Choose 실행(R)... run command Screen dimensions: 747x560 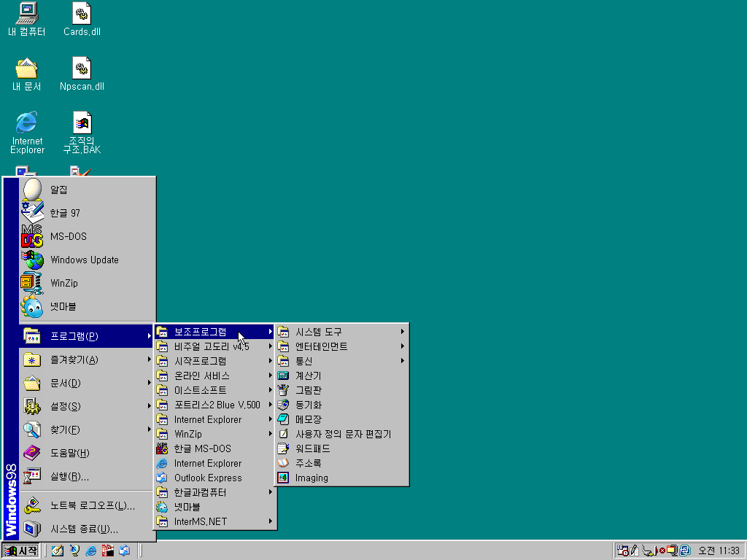(x=88, y=476)
